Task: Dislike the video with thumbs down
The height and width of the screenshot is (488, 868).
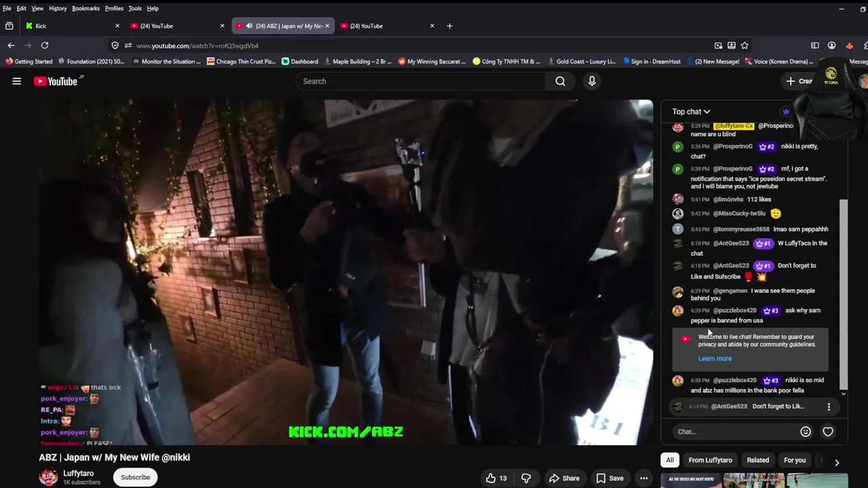Action: click(526, 478)
